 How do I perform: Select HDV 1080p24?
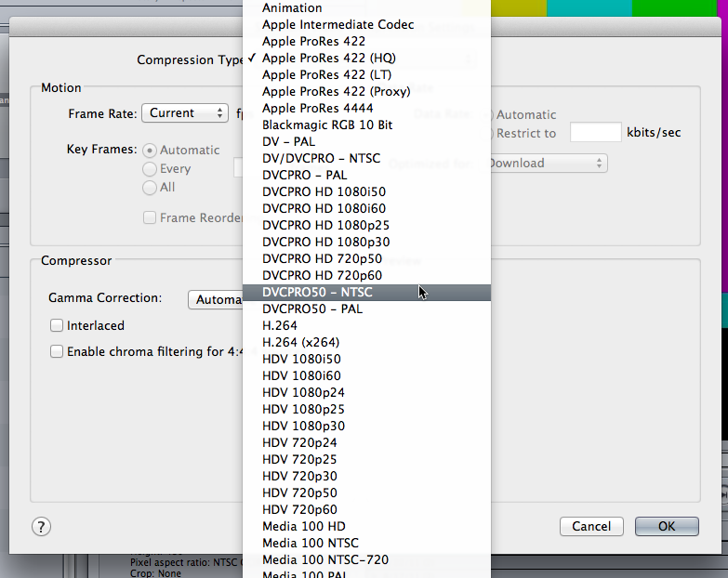click(x=366, y=392)
